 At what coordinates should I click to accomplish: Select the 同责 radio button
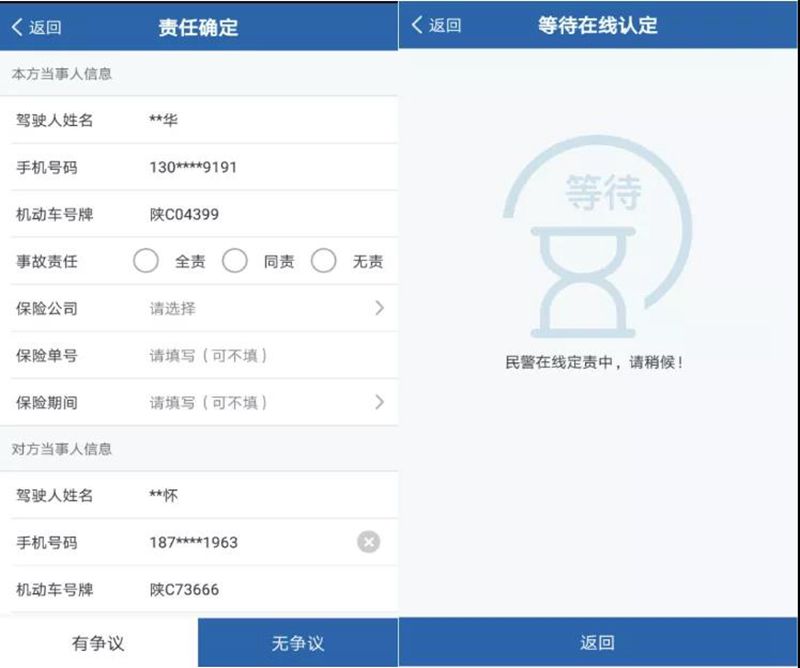click(x=235, y=261)
